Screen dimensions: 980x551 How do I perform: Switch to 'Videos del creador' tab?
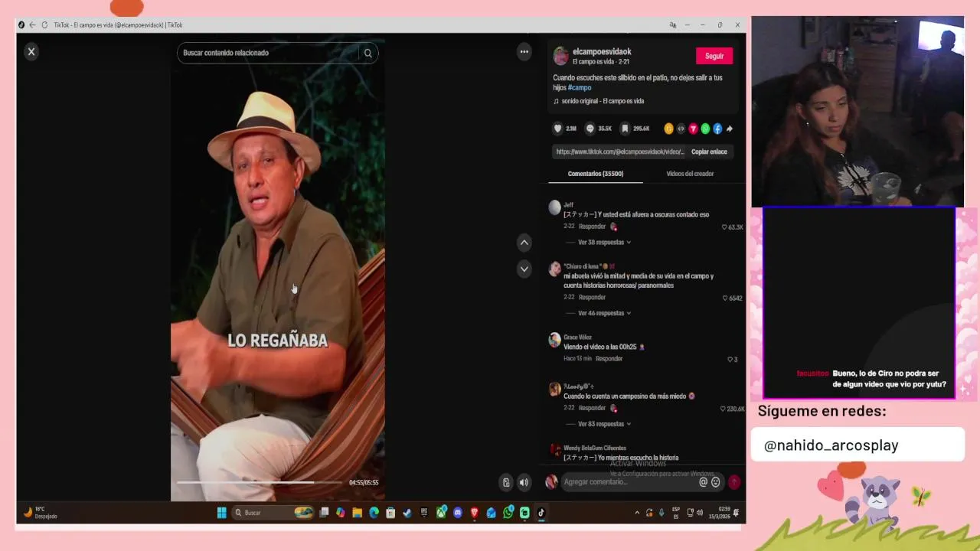(x=690, y=174)
